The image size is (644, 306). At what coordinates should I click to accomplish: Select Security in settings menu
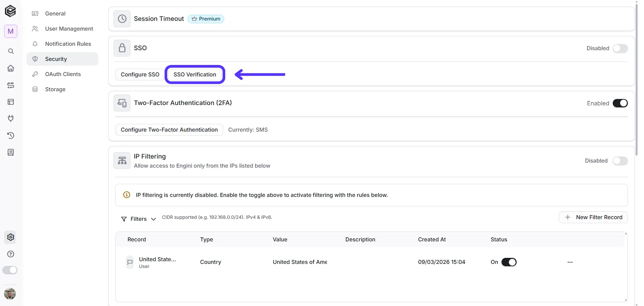coord(63,59)
